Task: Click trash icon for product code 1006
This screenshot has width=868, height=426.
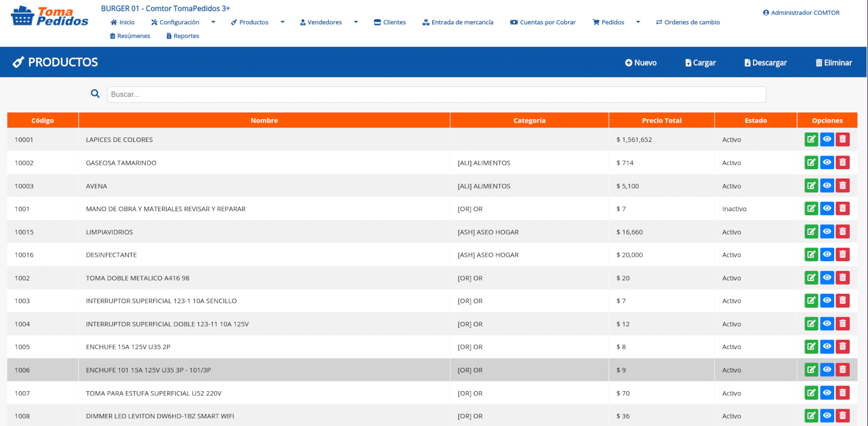Action: pos(842,370)
